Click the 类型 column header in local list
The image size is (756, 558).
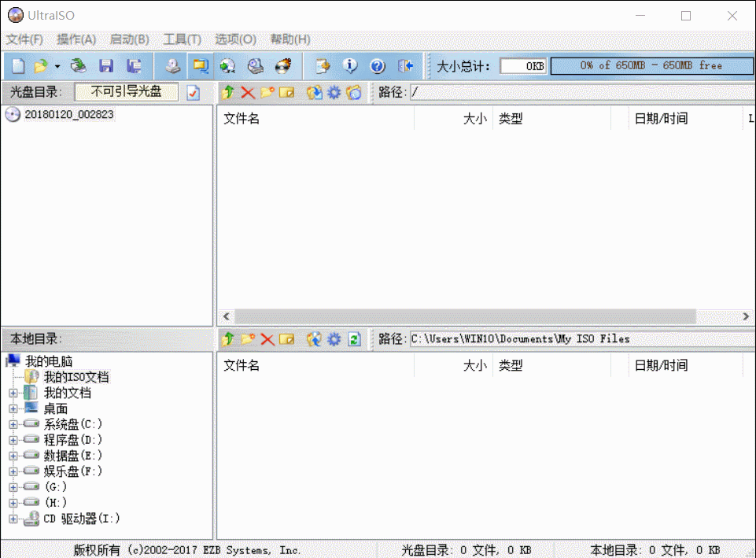(551, 365)
